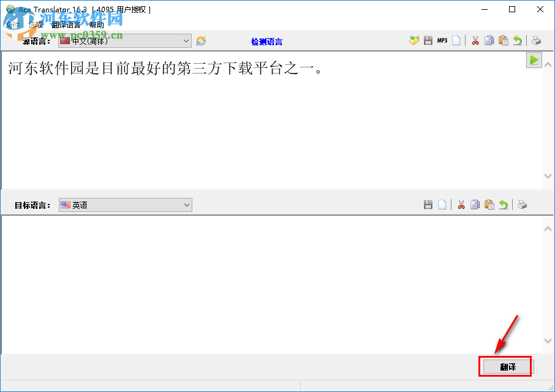Click the 检测语言 link
The image size is (555, 392).
[266, 40]
